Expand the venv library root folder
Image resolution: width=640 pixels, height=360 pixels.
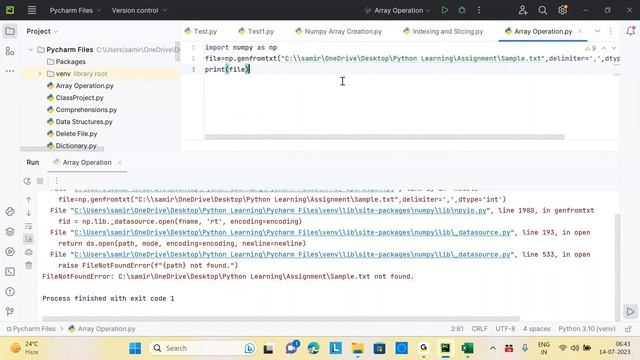click(40, 74)
